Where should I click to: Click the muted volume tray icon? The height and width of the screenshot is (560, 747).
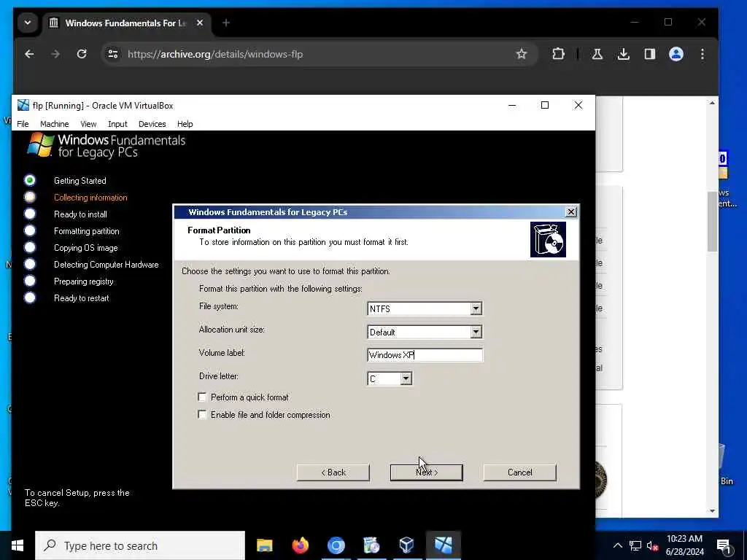point(653,545)
